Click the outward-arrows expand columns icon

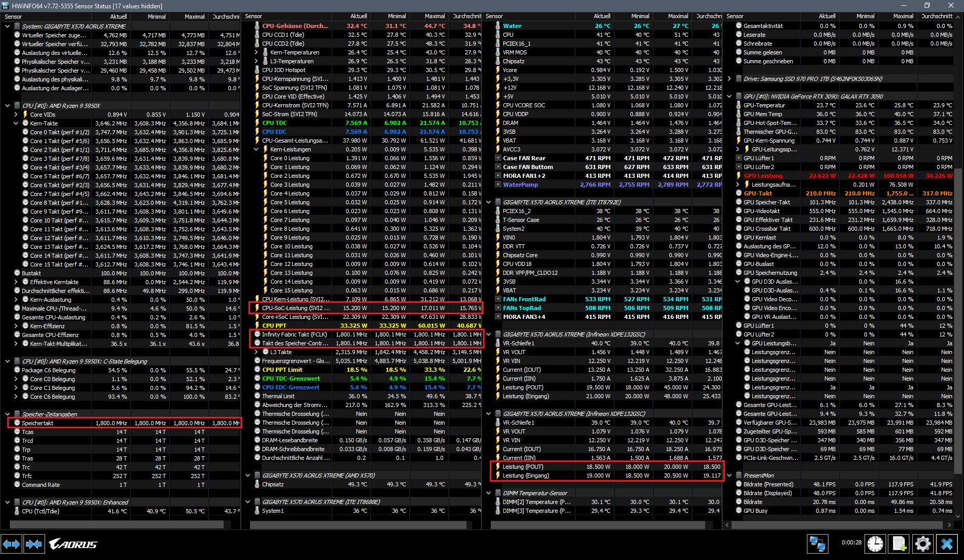click(11, 544)
